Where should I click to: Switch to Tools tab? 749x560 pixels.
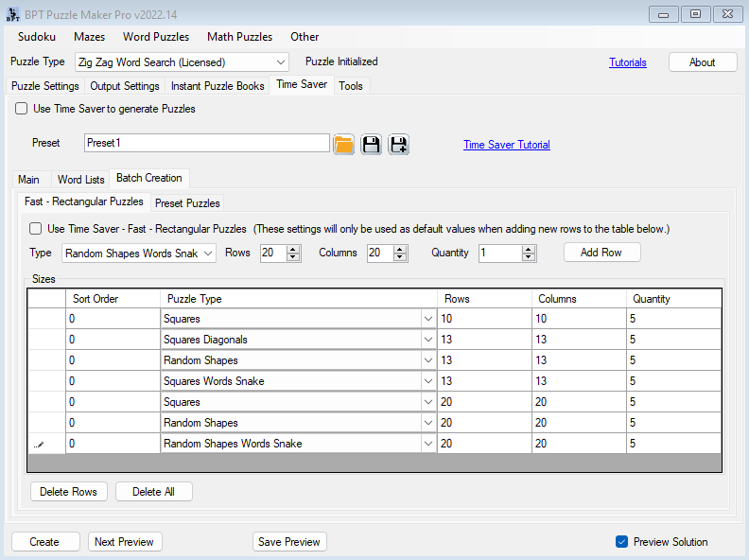(x=351, y=86)
